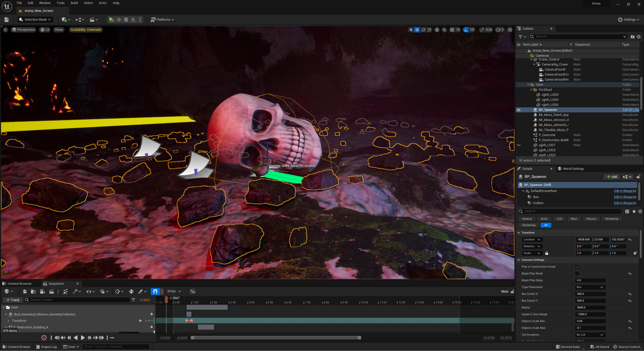Viewport: 644px width, 351px height.
Task: Open the Outliner settings gear
Action: click(639, 37)
